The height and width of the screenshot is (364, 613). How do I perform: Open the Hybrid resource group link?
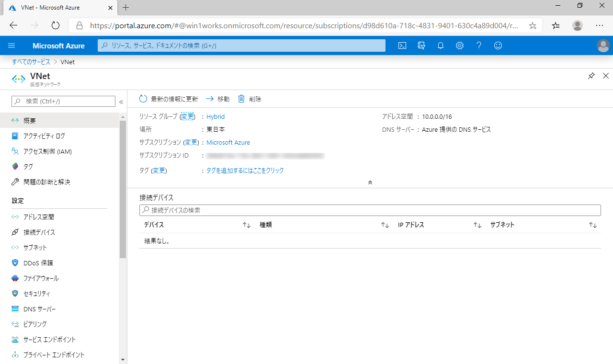(x=216, y=116)
